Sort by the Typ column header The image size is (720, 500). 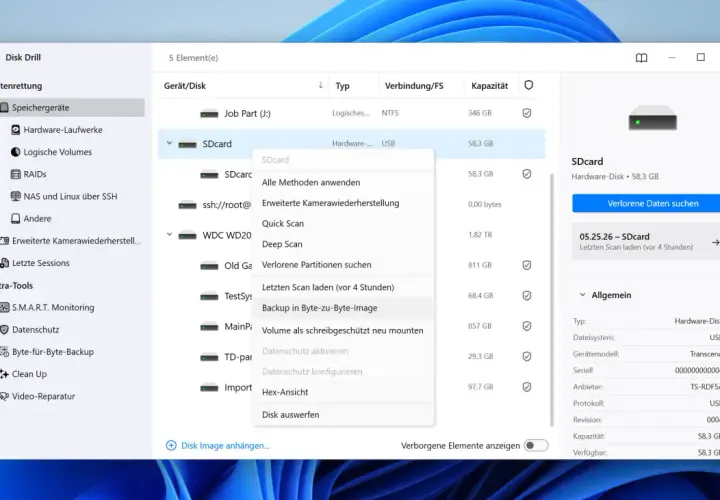pos(343,86)
